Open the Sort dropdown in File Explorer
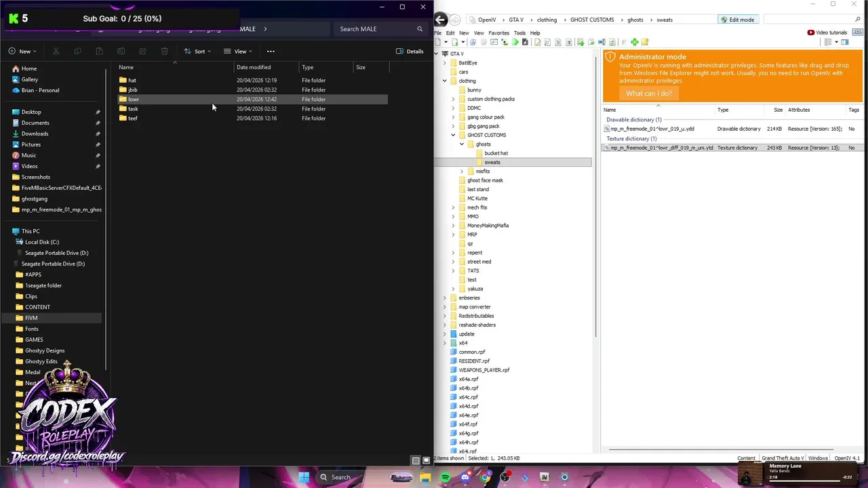 tap(197, 52)
